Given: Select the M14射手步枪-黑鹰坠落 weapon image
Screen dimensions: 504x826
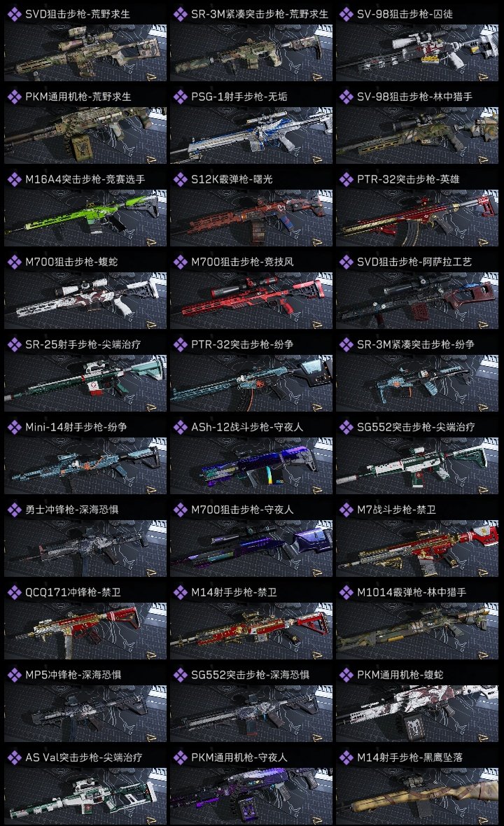Looking at the screenshot, I should tap(417, 796).
